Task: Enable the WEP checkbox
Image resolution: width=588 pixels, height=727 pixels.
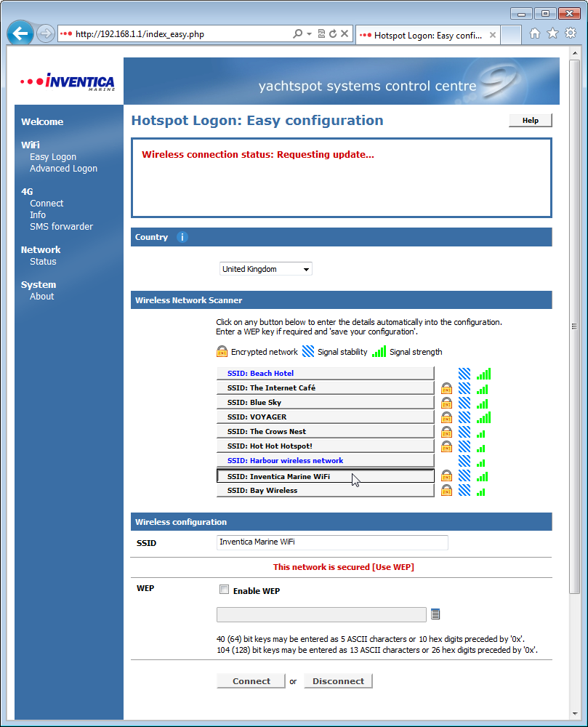Action: point(225,590)
